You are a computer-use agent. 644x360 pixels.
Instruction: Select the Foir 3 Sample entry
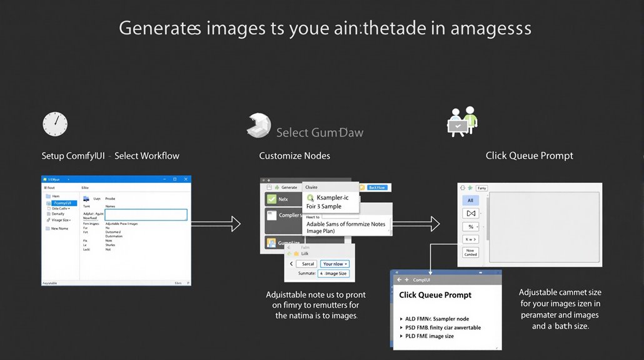[324, 206]
